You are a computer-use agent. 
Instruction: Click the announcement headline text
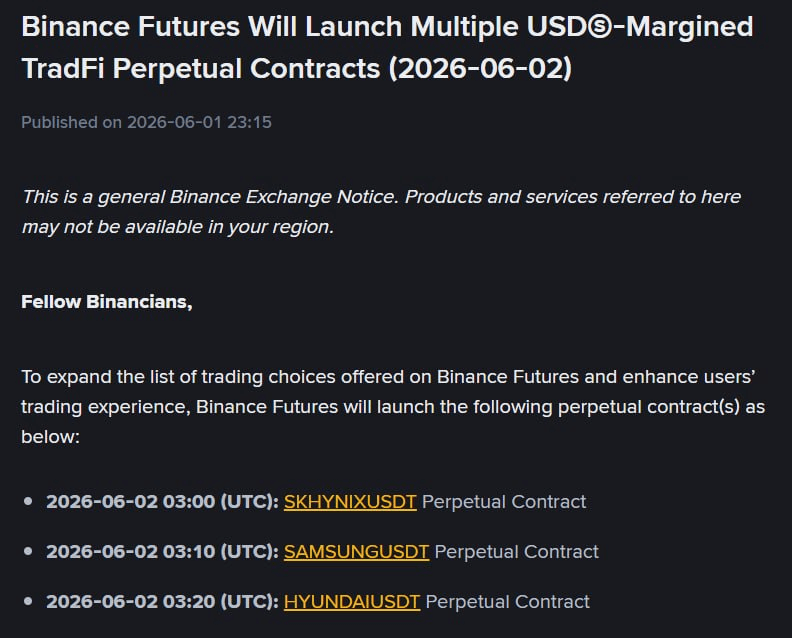(387, 47)
